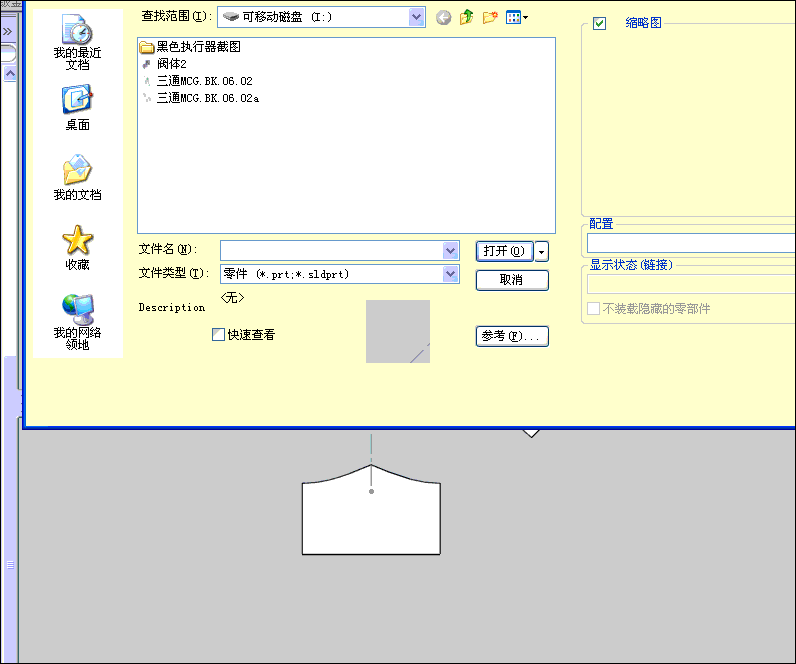This screenshot has height=664, width=796.
Task: Go to Desktop location
Action: pos(77,108)
